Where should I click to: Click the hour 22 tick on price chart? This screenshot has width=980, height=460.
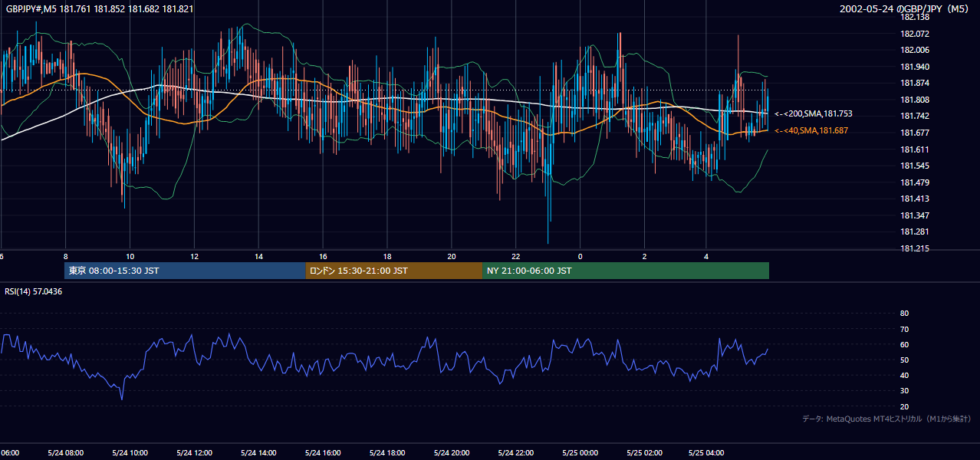click(x=516, y=256)
